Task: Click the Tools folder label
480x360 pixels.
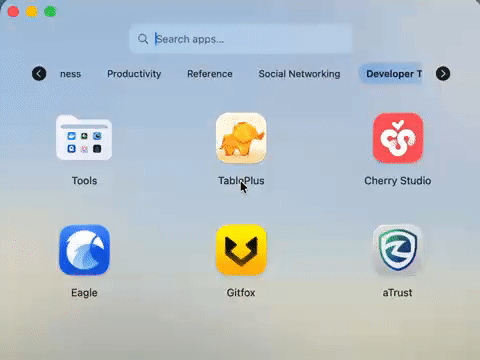Action: click(84, 181)
